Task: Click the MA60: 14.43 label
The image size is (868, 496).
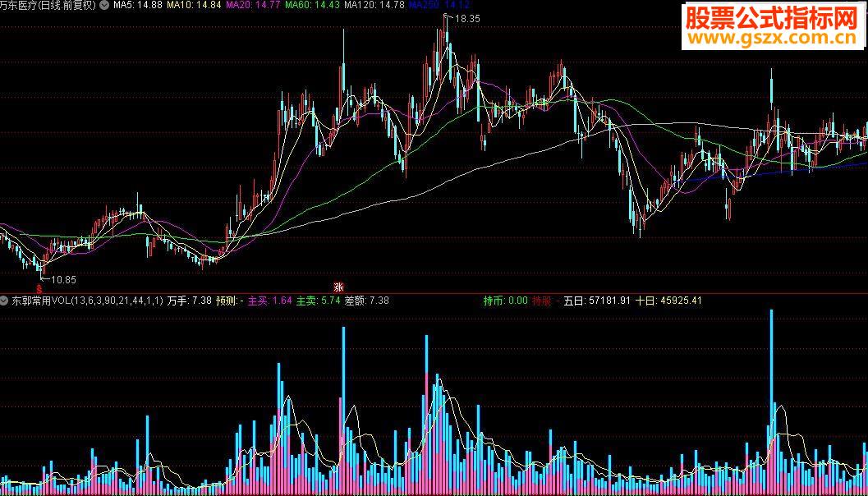Action: 312,6
